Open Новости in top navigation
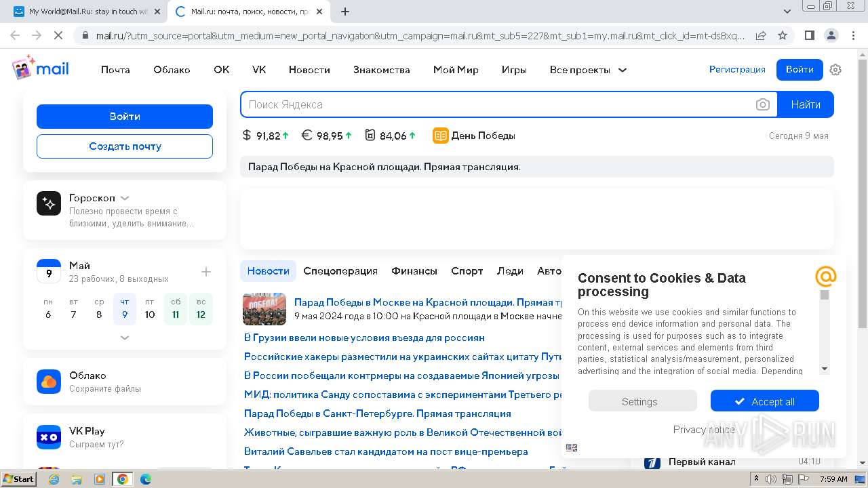The height and width of the screenshot is (488, 868). point(309,70)
